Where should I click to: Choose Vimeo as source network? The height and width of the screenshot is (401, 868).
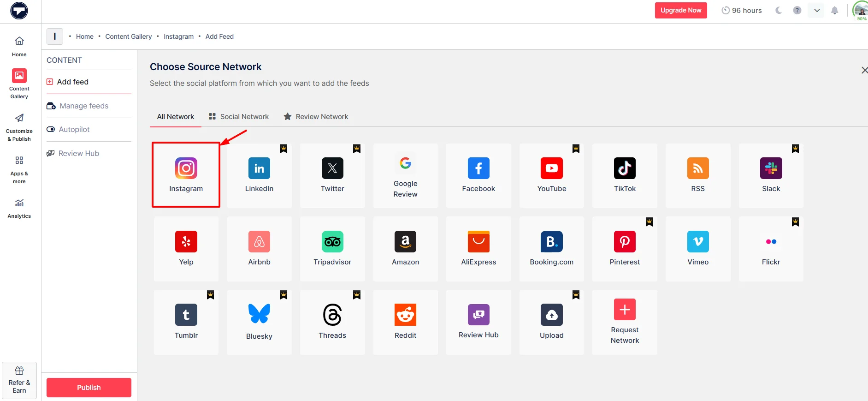click(698, 249)
